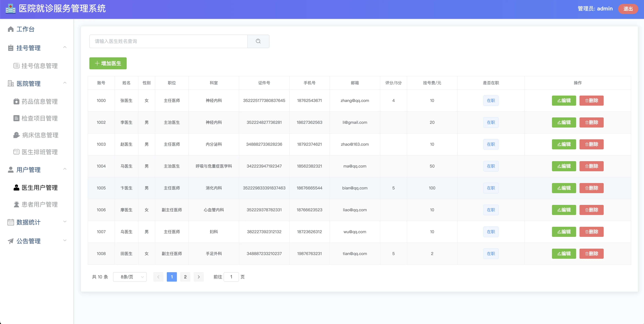Click the paper plane icon for 公告管理
This screenshot has width=644, height=324.
11,241
